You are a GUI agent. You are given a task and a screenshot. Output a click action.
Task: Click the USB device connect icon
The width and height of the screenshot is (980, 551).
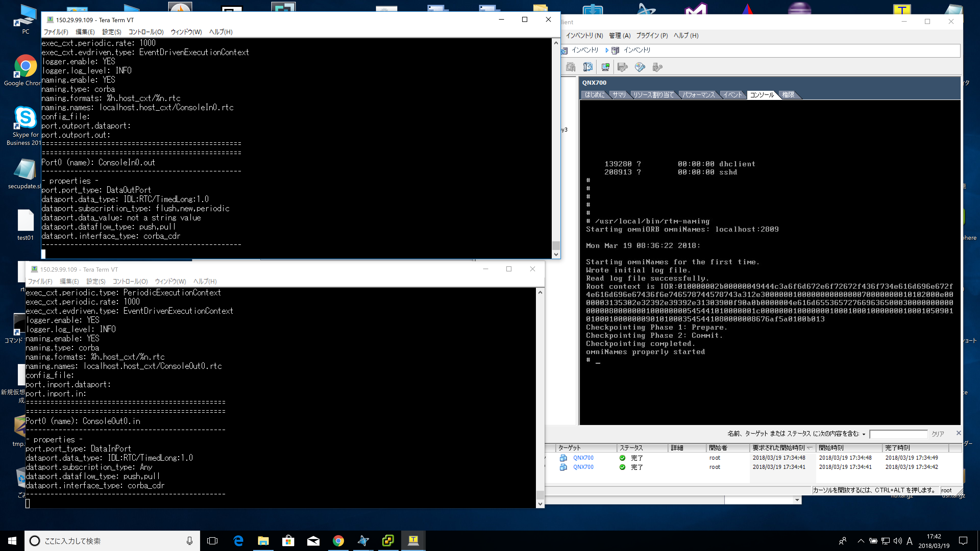pos(657,67)
